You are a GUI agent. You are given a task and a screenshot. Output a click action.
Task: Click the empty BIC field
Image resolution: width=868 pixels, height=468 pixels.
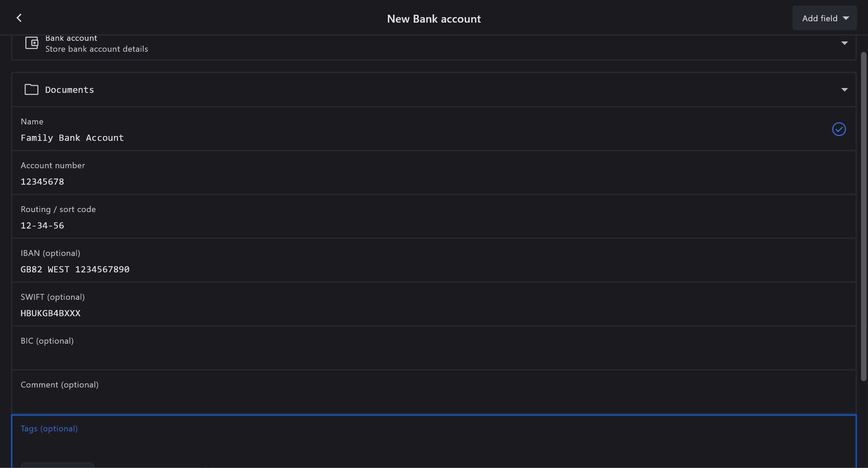412,356
